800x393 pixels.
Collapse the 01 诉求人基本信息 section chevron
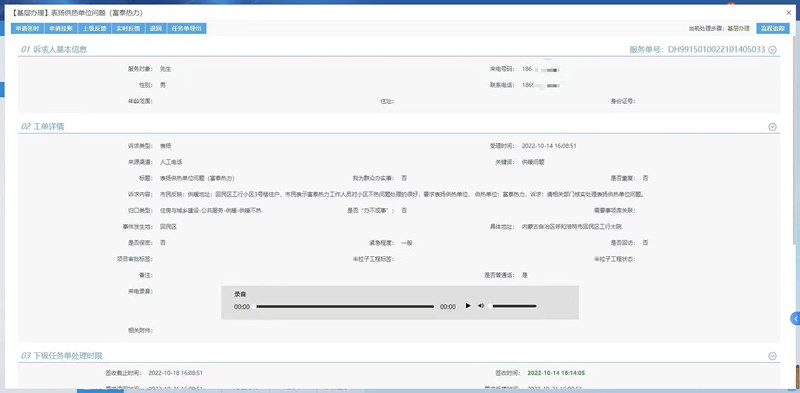coord(772,50)
